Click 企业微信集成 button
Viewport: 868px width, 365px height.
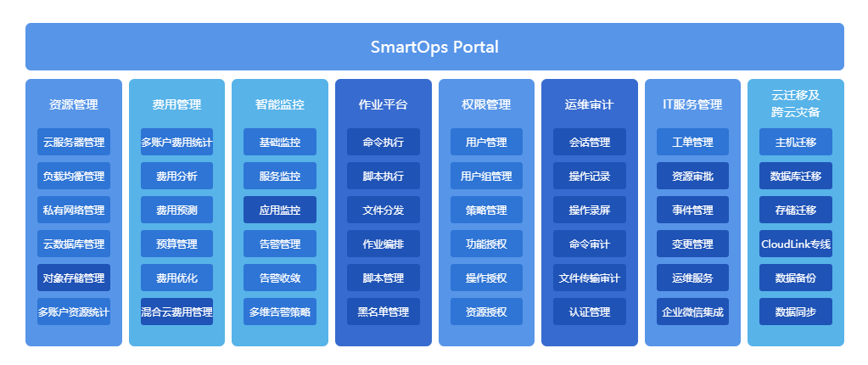click(692, 312)
